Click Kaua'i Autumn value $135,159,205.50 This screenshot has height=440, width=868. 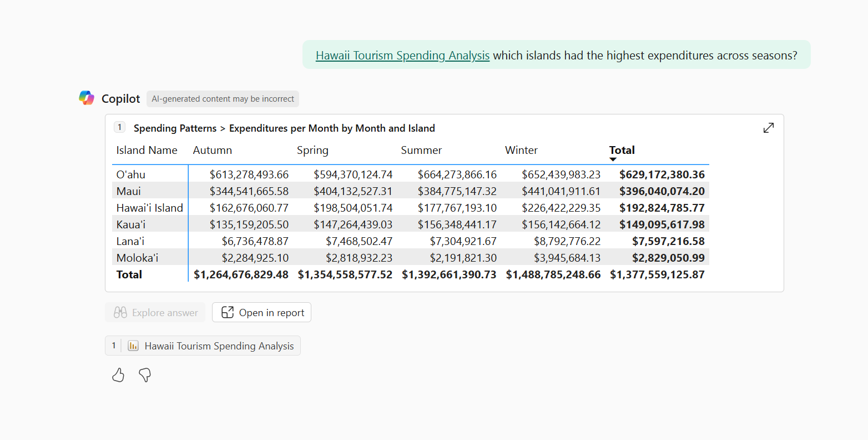click(x=249, y=224)
